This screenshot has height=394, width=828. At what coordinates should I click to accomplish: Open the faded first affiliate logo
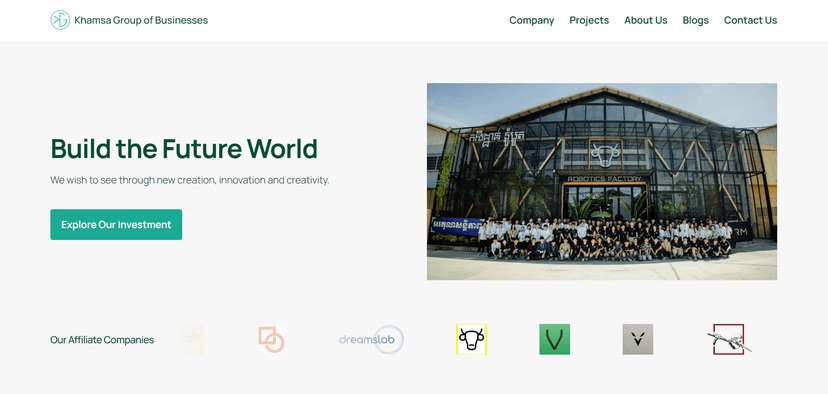191,339
